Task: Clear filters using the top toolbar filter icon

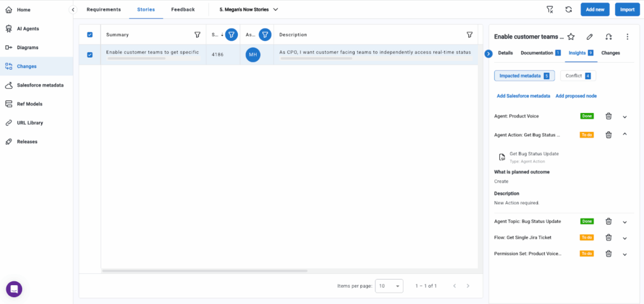Action: coord(550,9)
